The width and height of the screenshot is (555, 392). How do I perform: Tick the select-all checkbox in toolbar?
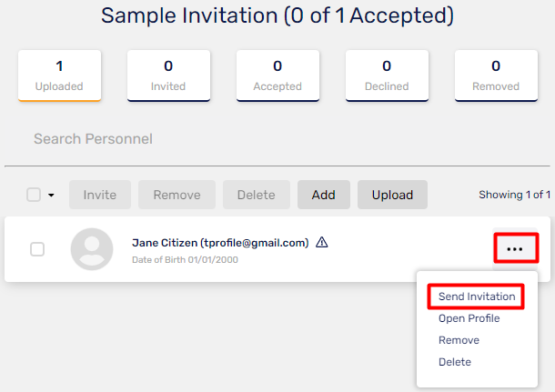click(x=34, y=195)
